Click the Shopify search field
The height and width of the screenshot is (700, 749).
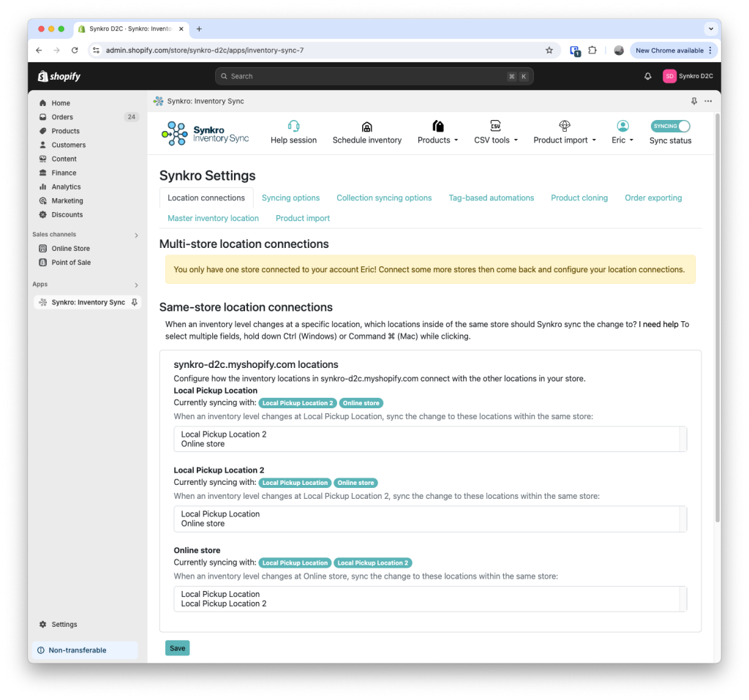[x=374, y=76]
